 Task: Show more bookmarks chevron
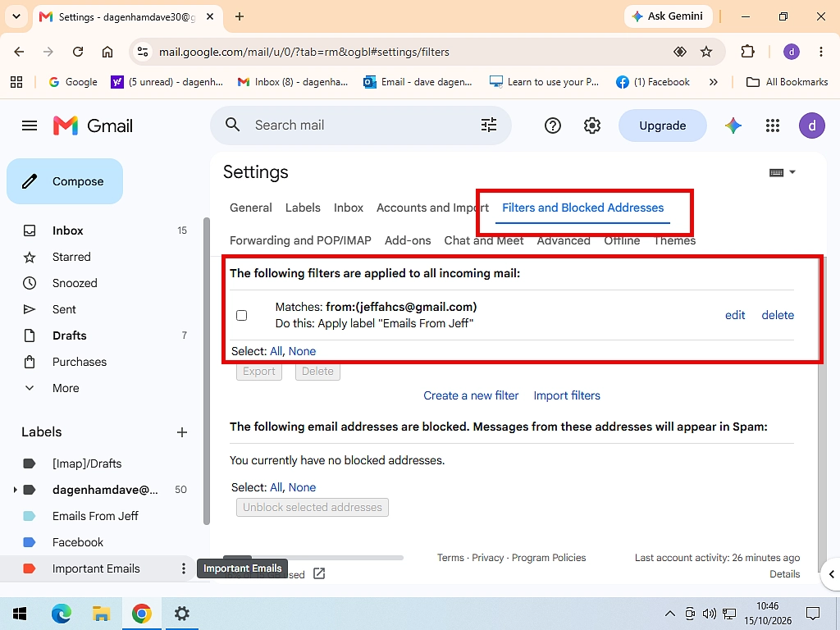click(x=713, y=82)
